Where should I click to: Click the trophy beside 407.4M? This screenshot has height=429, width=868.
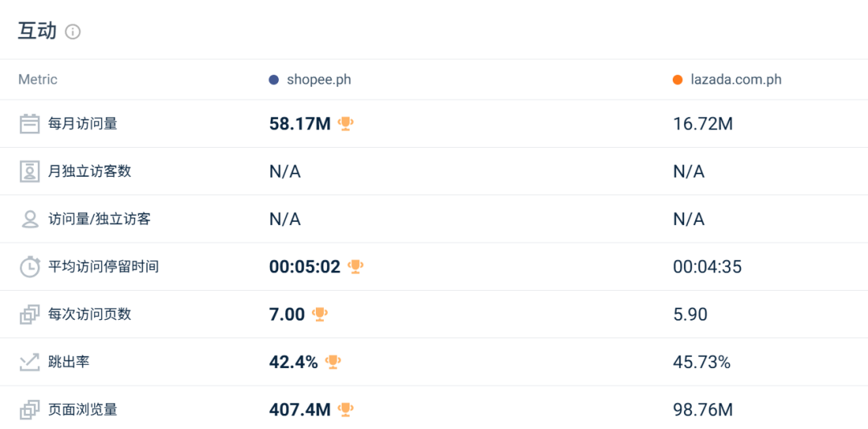coord(346,409)
